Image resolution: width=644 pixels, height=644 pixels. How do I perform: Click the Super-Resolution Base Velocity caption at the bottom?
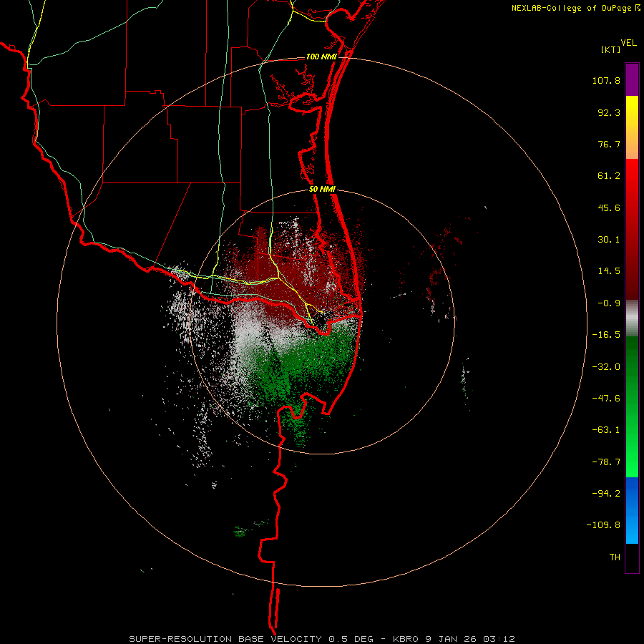322,639
